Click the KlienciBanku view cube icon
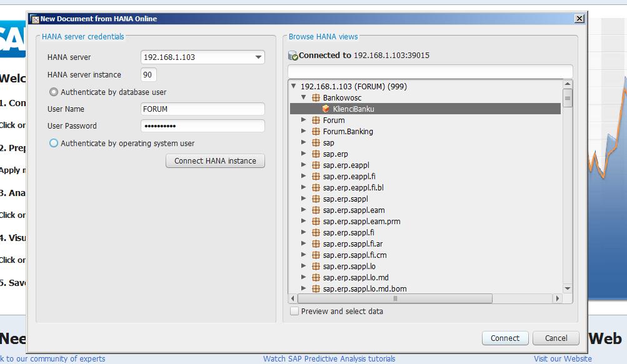This screenshot has height=364, width=627. coord(326,109)
